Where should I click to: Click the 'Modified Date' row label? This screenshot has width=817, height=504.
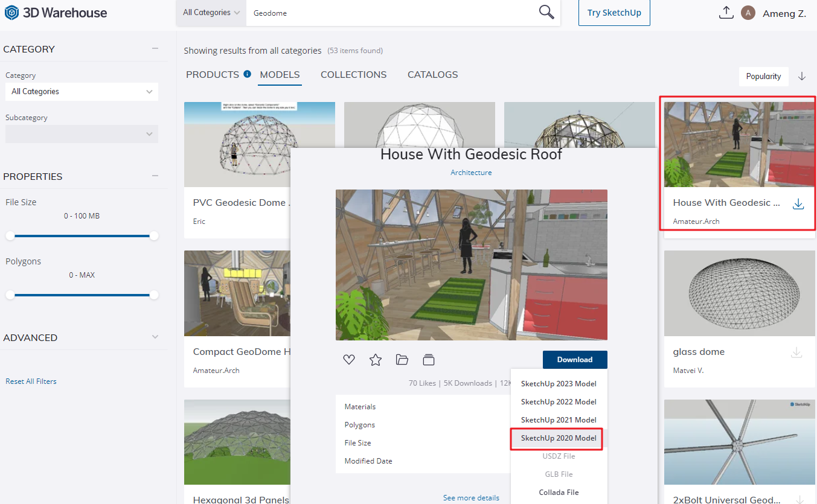(x=368, y=461)
